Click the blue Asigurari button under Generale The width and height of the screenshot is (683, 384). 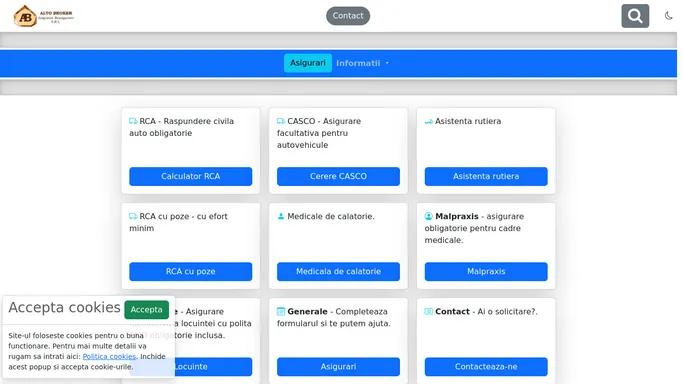click(338, 367)
